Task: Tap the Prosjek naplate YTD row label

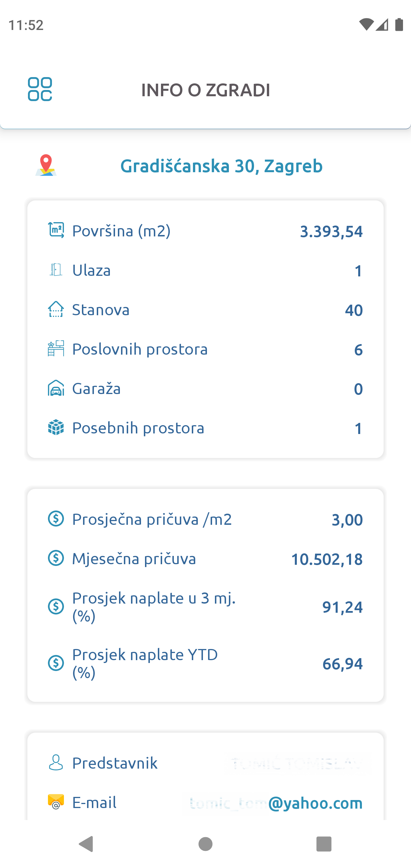Action: pyautogui.click(x=145, y=663)
